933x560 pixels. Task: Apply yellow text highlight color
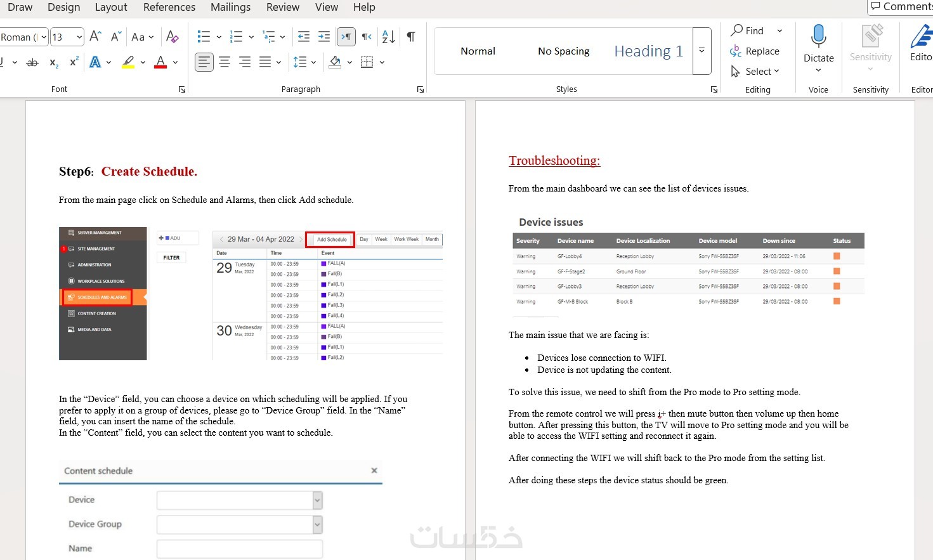point(128,62)
